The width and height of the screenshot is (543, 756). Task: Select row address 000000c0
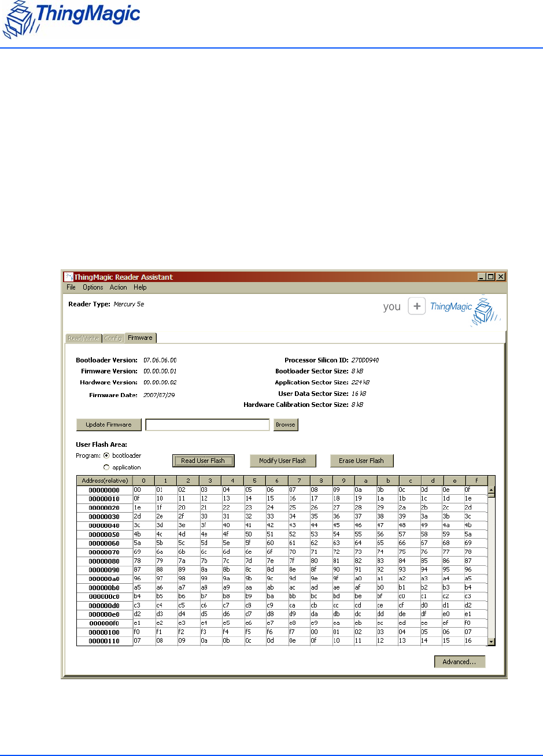pos(105,598)
